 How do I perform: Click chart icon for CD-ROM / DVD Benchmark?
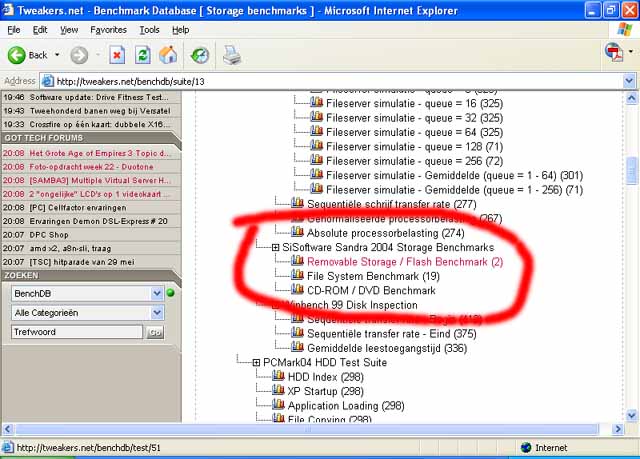(297, 289)
